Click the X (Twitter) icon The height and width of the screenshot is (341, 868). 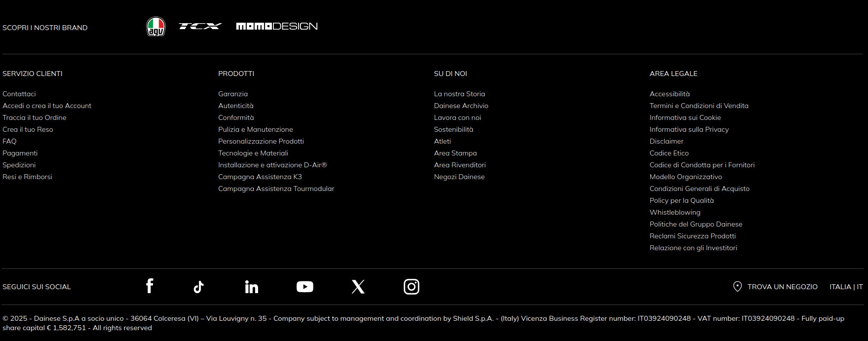coord(358,287)
